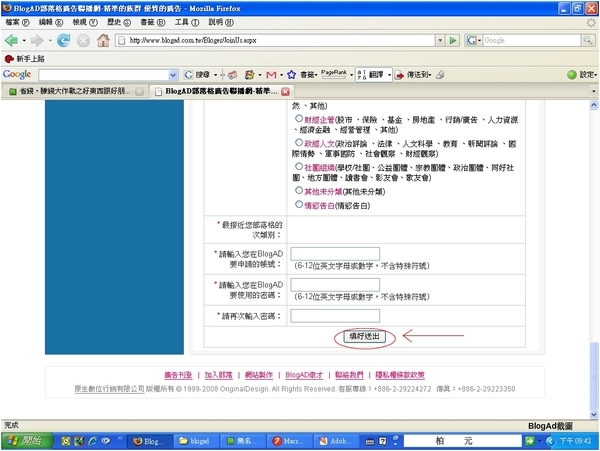Open the Gmail M icon on the Google toolbar
The width and height of the screenshot is (600, 451).
(271, 75)
